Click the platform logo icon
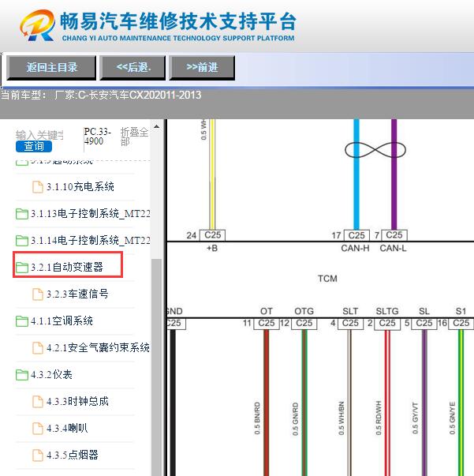This screenshot has height=476, width=474. pyautogui.click(x=38, y=25)
